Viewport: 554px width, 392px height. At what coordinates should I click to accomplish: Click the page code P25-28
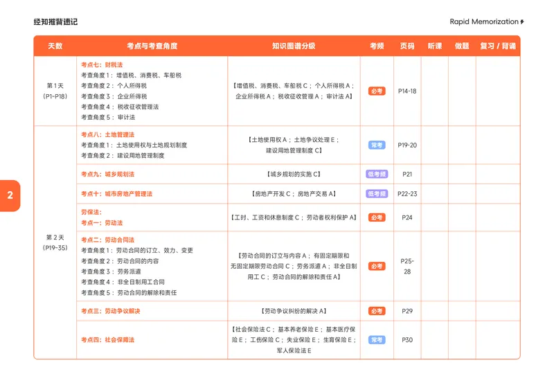pyautogui.click(x=407, y=266)
